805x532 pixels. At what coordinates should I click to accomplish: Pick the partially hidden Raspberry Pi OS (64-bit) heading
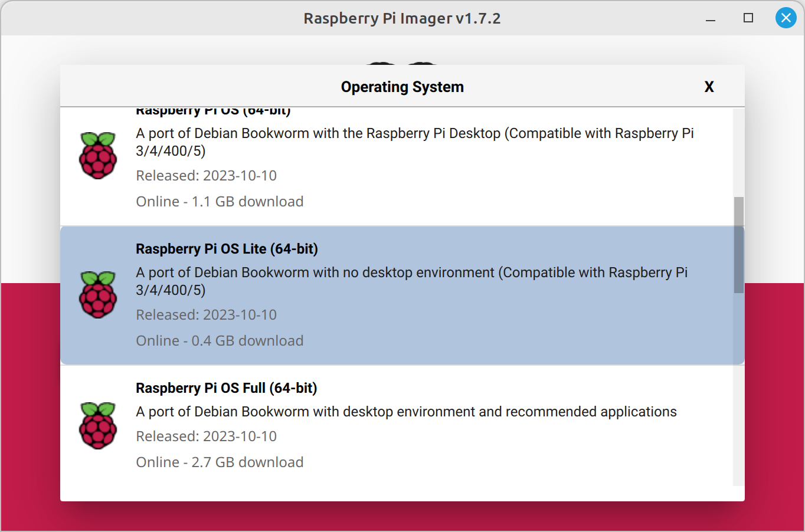(213, 111)
